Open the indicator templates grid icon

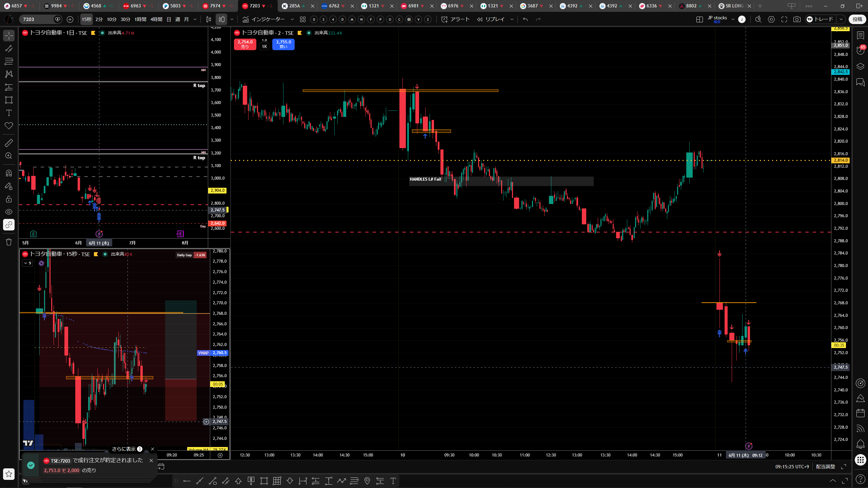coord(303,19)
